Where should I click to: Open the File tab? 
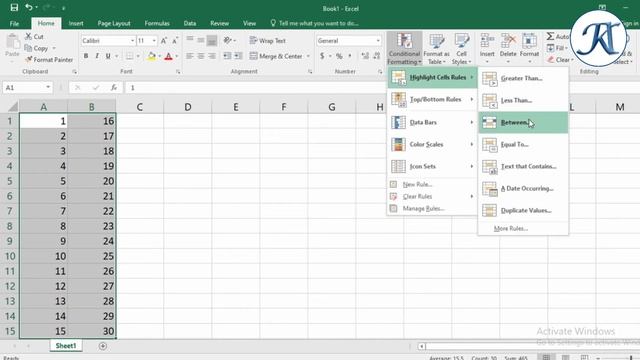click(14, 23)
